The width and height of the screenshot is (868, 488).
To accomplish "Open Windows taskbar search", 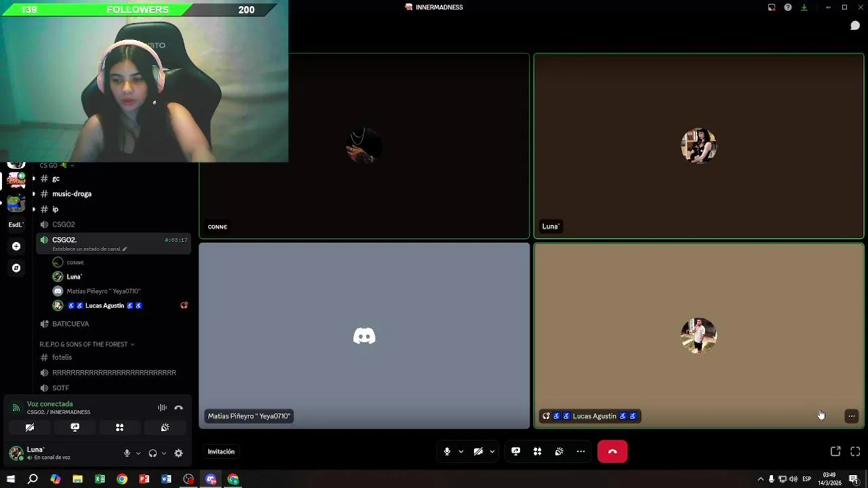I will (x=33, y=479).
